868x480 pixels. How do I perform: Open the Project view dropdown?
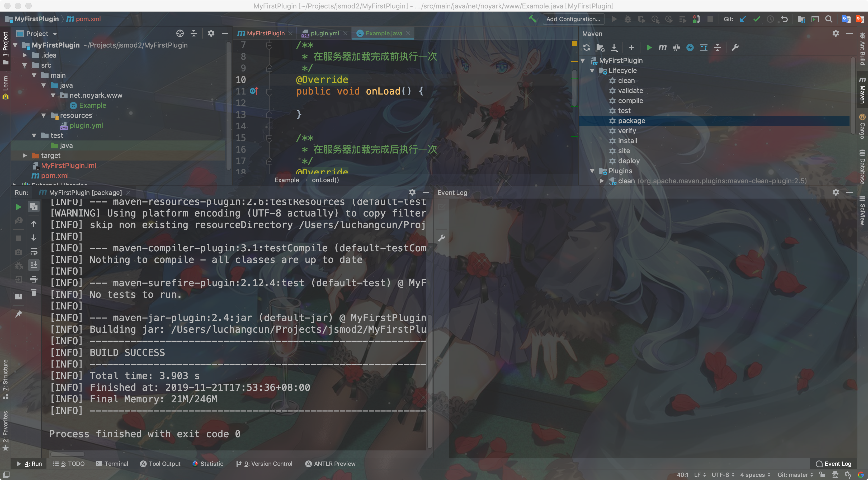tap(55, 34)
